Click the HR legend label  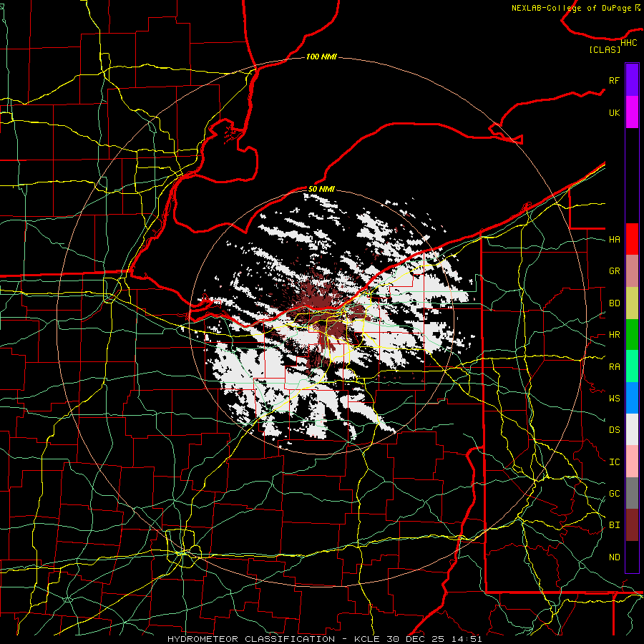coord(615,335)
